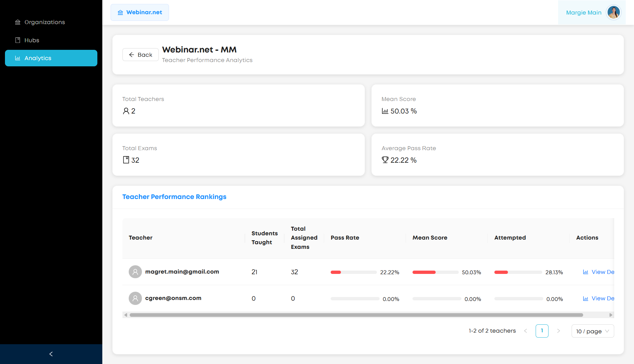Click scrollbar right arrow under table
Viewport: 634px width, 364px height.
611,315
